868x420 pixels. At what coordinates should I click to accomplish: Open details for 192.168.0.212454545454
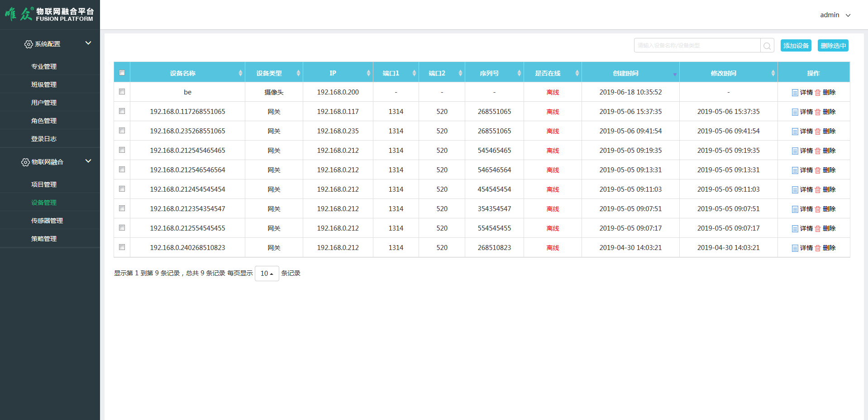802,189
